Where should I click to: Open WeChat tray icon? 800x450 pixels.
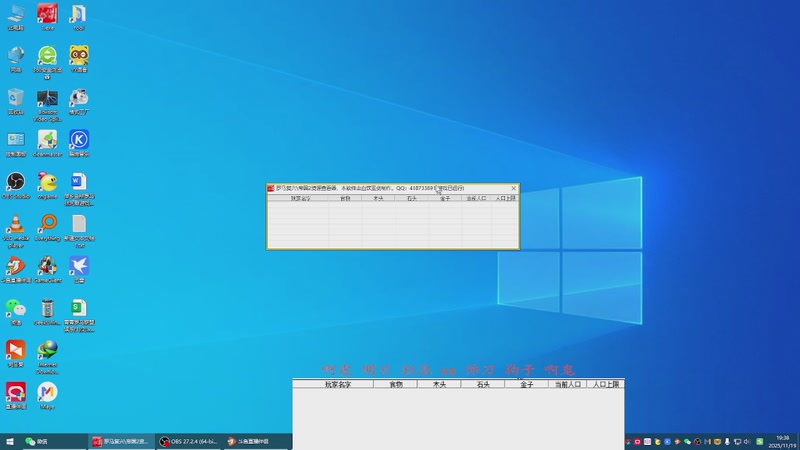(687, 442)
